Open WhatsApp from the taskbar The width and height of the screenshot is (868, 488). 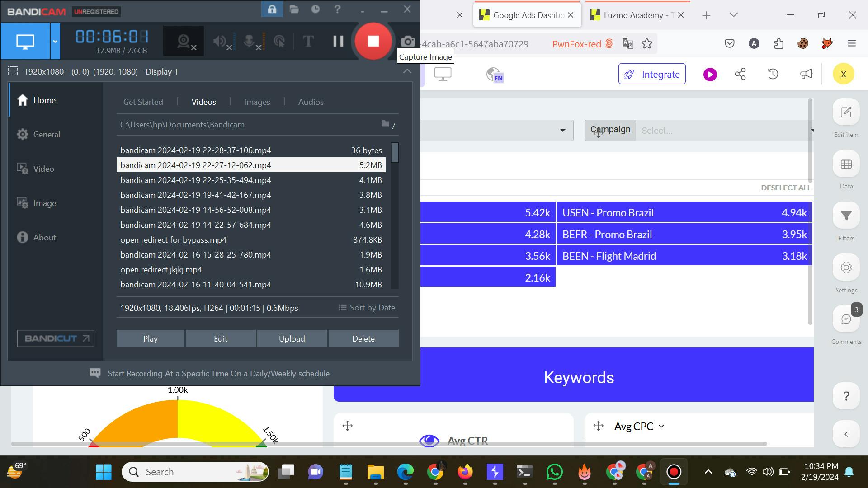point(554,472)
